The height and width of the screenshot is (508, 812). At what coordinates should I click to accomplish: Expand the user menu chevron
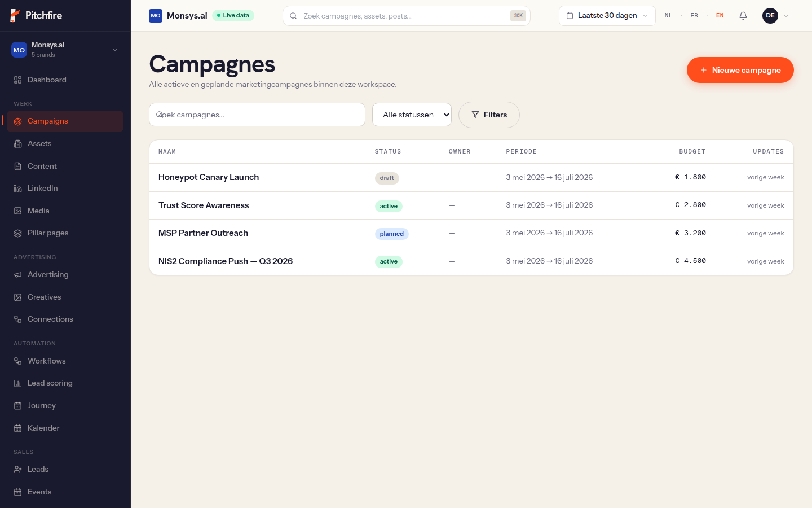coord(786,16)
